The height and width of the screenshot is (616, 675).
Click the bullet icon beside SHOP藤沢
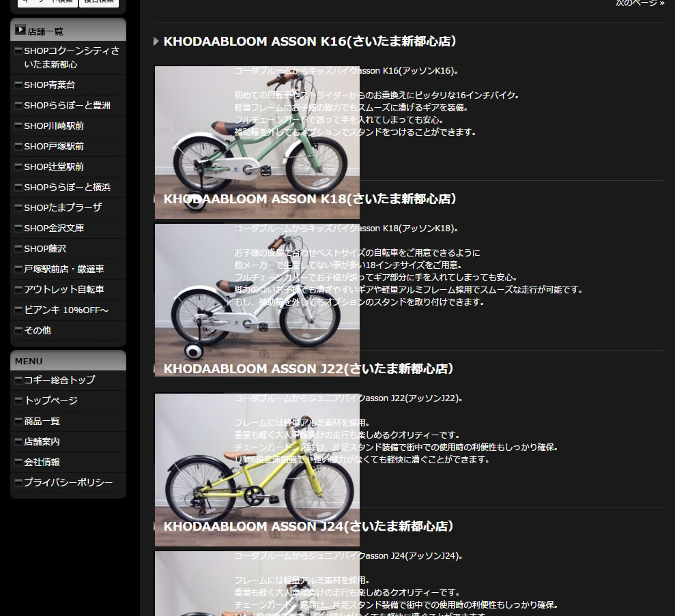pyautogui.click(x=18, y=248)
